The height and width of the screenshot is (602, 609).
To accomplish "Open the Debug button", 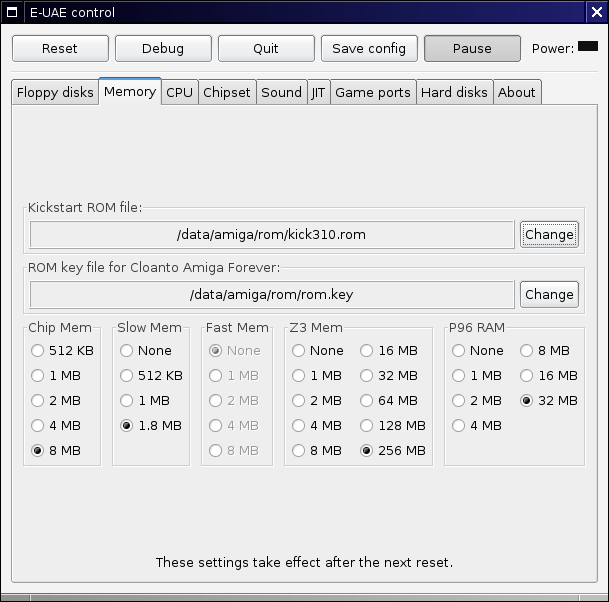I will point(163,48).
